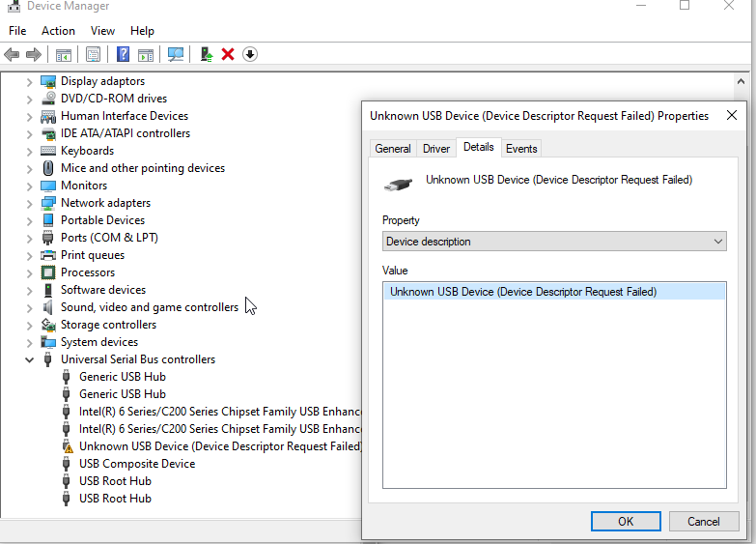Image resolution: width=756 pixels, height=544 pixels.
Task: Expand the Display adaptors category
Action: point(29,82)
